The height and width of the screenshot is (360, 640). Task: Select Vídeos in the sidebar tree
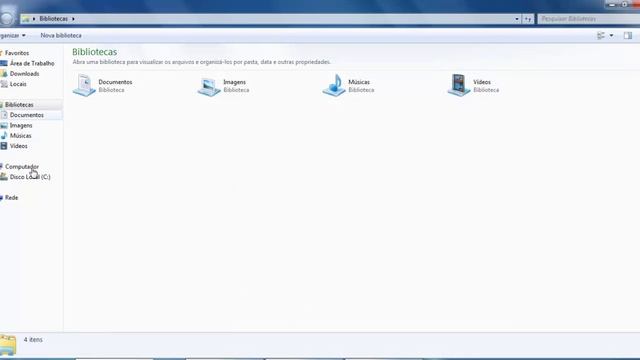18,146
